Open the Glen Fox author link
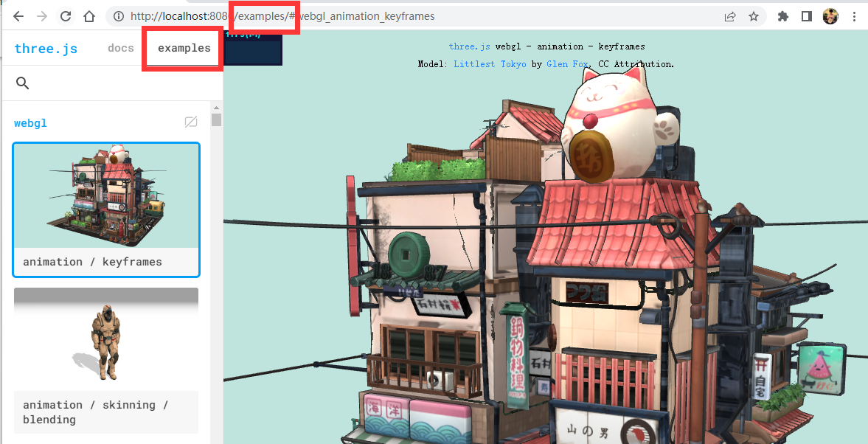This screenshot has height=444, width=868. [x=567, y=64]
